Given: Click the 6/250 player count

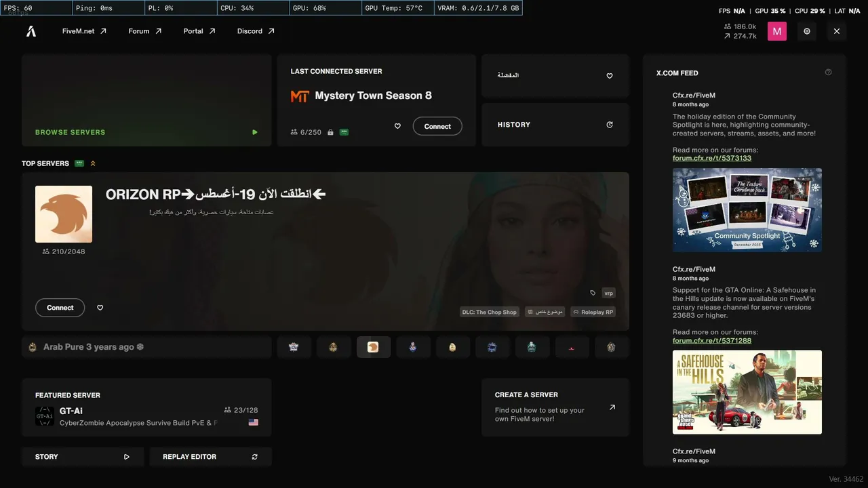Looking at the screenshot, I should click(x=306, y=132).
